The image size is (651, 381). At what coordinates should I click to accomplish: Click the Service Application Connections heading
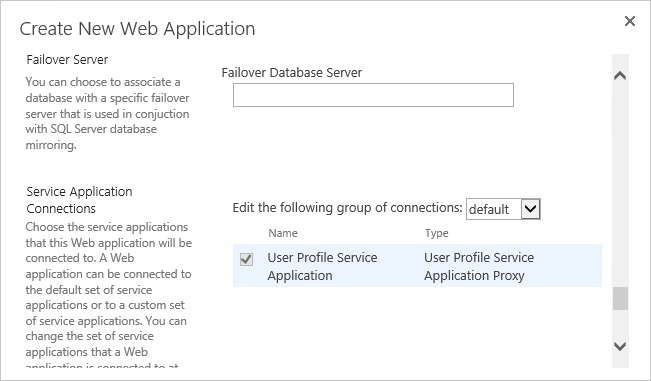click(79, 200)
